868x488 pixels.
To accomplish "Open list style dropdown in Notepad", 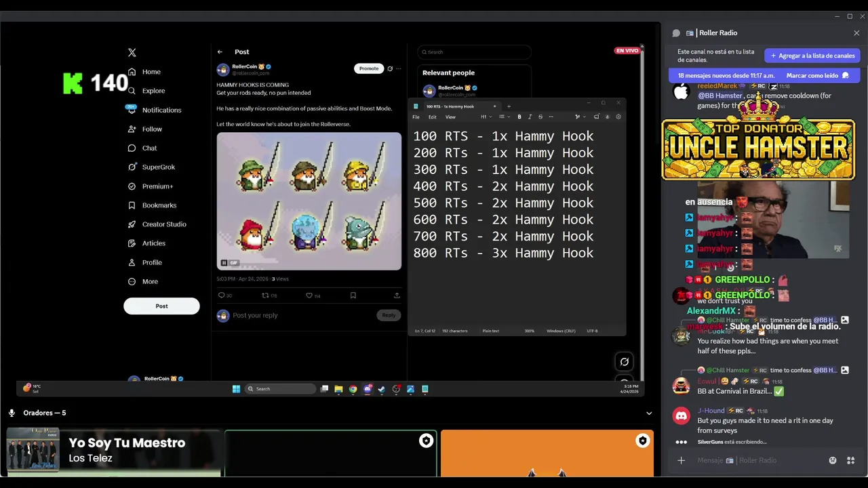I will tap(505, 117).
